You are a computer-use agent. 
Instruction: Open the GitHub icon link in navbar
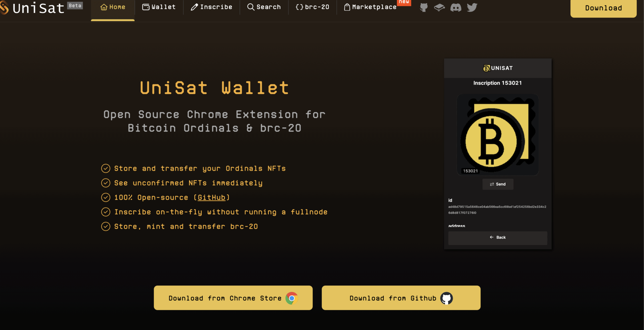424,7
